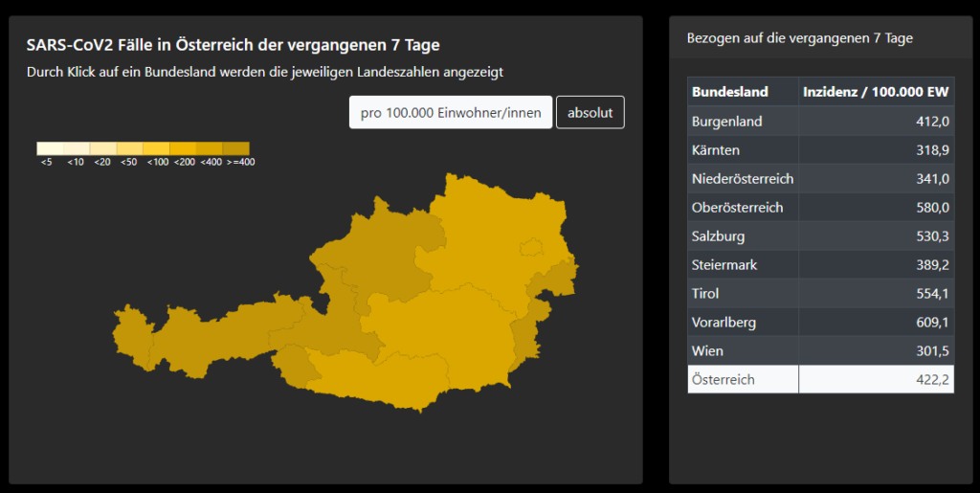980x493 pixels.
Task: Click the 'SARS-CoV2 Fälle in Österreich' heading
Action: pyautogui.click(x=234, y=45)
